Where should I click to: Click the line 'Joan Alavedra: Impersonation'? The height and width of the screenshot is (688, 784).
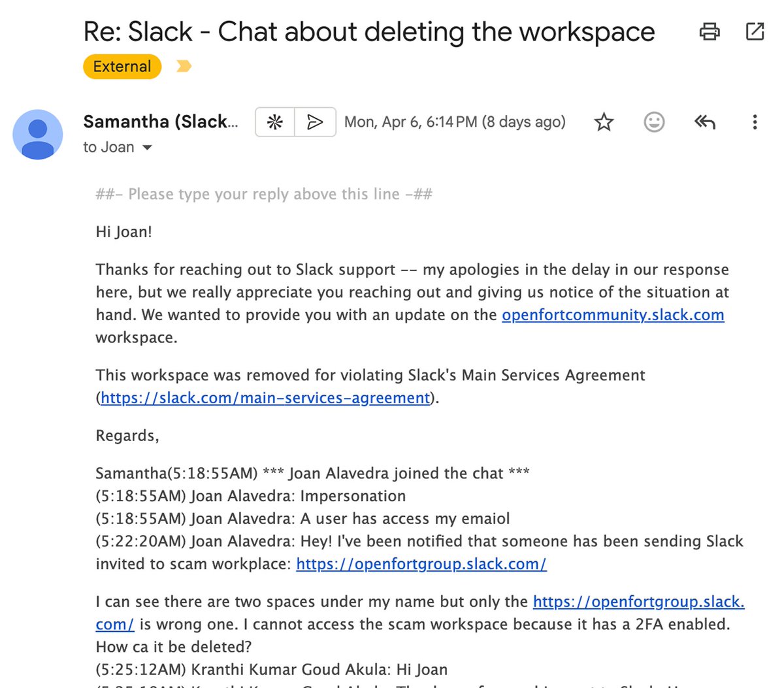pyautogui.click(x=298, y=496)
